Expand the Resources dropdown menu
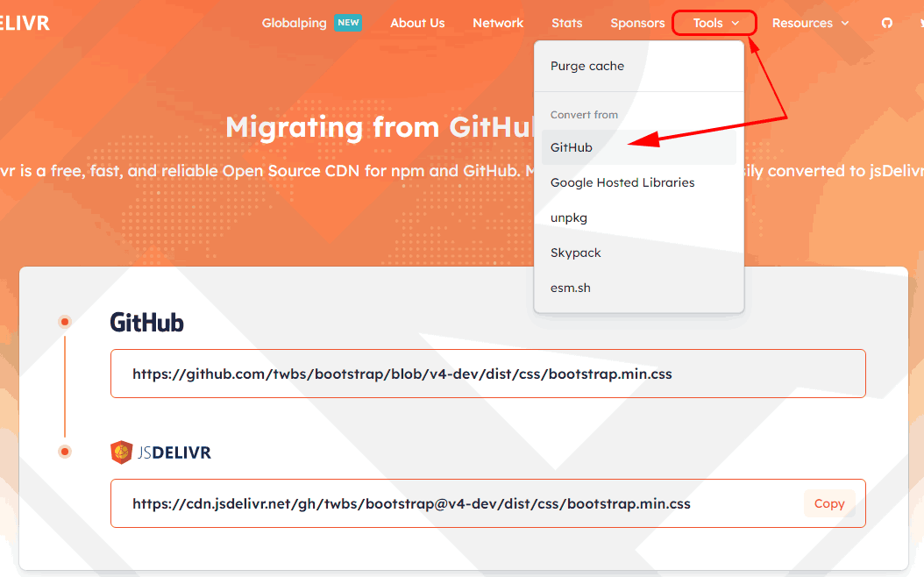 (x=810, y=23)
